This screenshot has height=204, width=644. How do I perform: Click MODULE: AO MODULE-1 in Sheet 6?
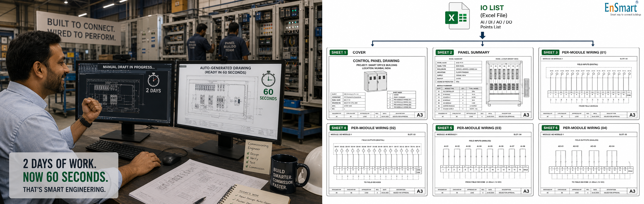click(553, 134)
